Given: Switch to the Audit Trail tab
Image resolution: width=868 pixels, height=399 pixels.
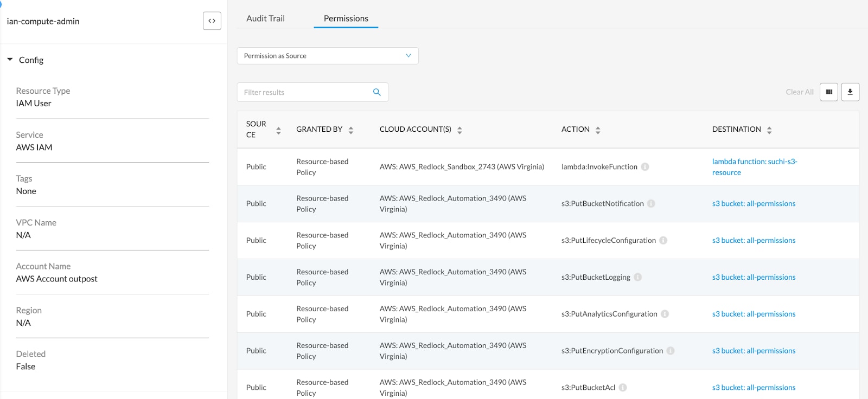Looking at the screenshot, I should (x=265, y=18).
